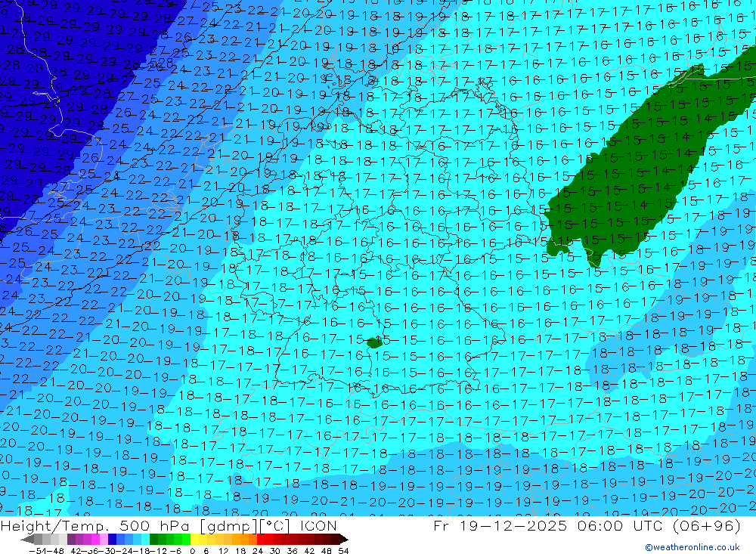The height and width of the screenshot is (554, 756).
Task: Select the dark blue swatch in the legend
Action: 112,539
